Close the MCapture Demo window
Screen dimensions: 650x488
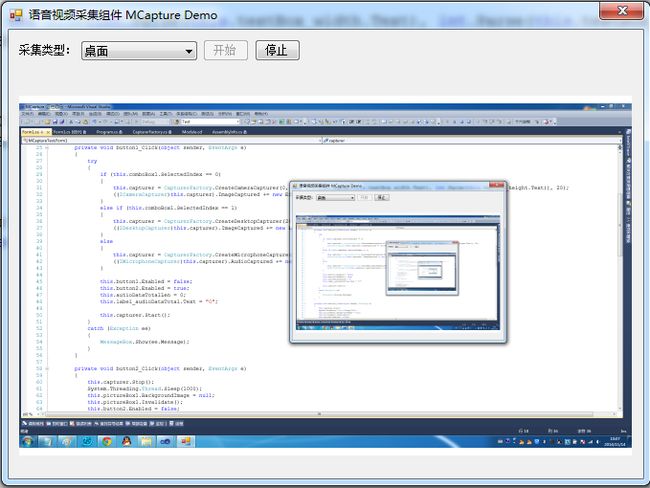(621, 11)
